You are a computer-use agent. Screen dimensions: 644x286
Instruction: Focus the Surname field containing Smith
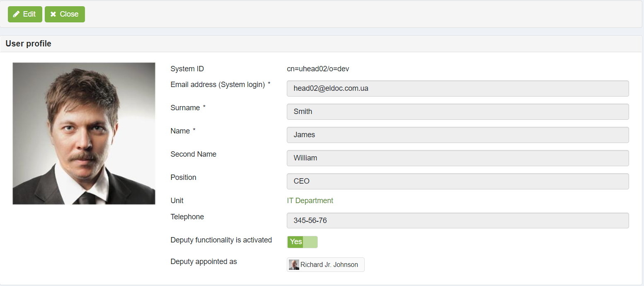458,111
